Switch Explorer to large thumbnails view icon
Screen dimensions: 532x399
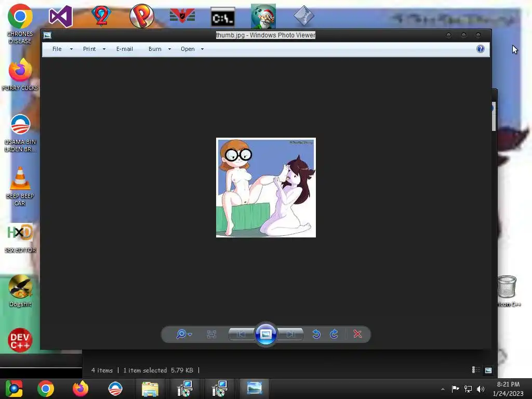(x=488, y=370)
